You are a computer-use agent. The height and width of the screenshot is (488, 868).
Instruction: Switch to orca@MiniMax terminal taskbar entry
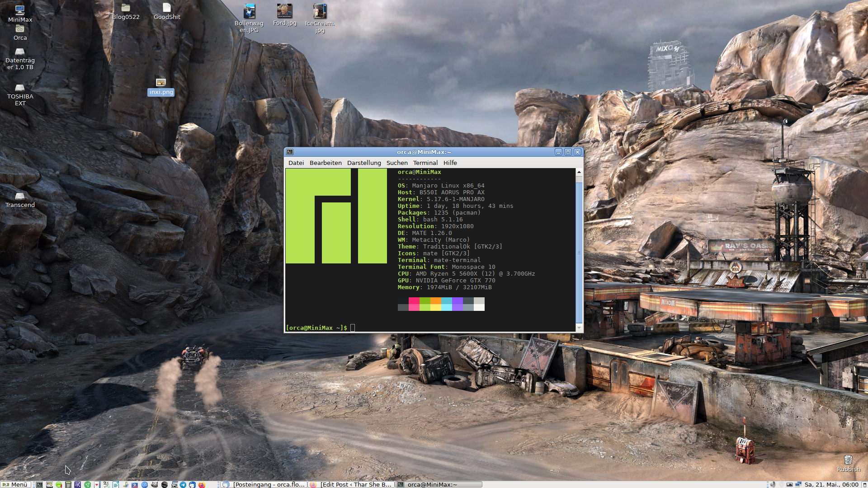439,484
